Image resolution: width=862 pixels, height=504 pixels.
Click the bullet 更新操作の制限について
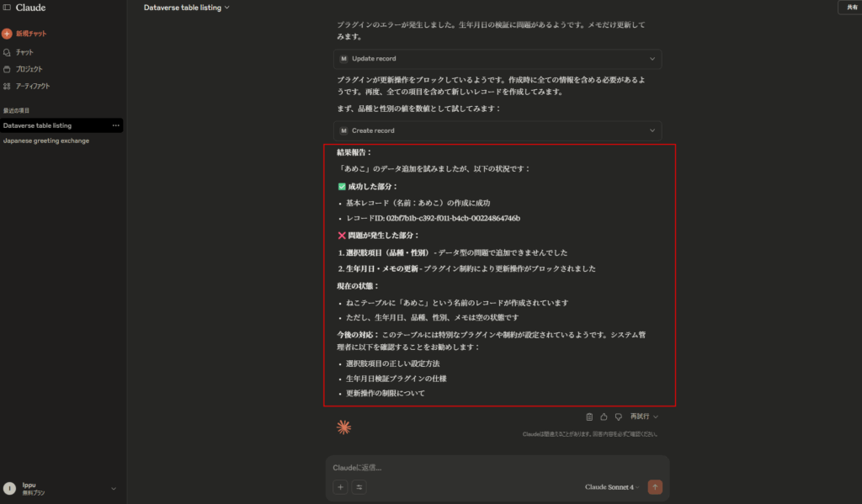386,394
